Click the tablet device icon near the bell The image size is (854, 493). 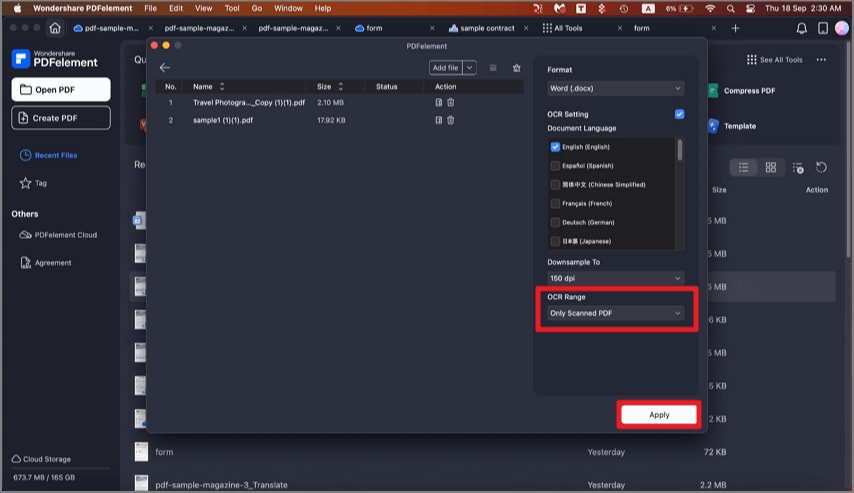pyautogui.click(x=822, y=28)
